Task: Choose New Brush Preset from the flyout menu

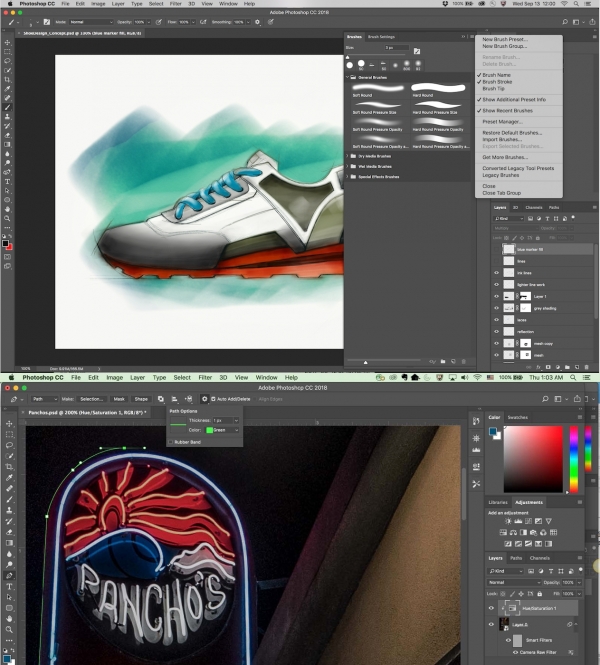Action: coord(505,39)
